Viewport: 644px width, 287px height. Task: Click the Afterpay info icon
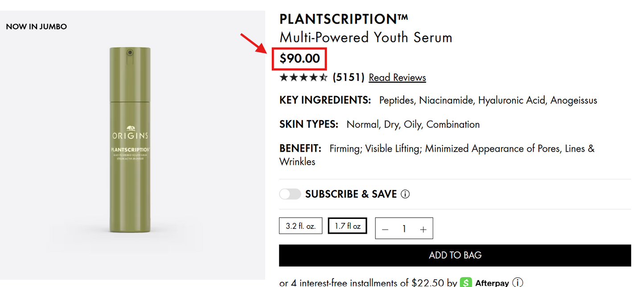pyautogui.click(x=518, y=283)
